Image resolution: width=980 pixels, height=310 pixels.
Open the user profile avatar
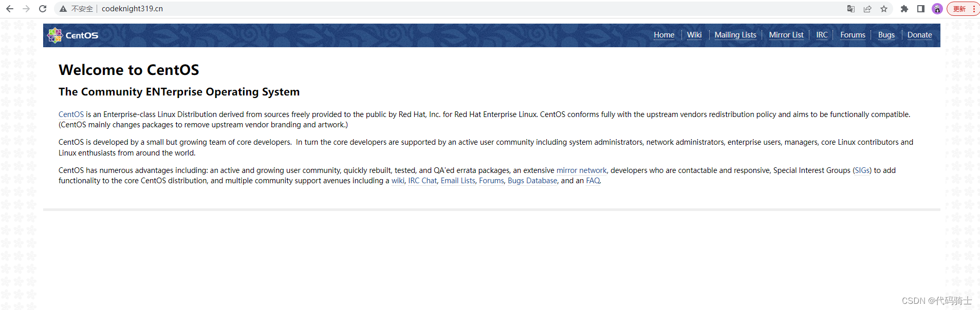pos(937,9)
